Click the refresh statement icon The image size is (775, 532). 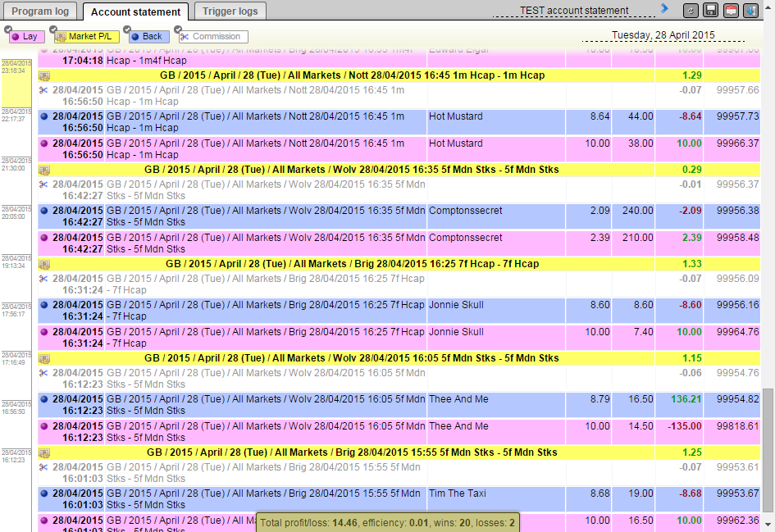click(691, 11)
